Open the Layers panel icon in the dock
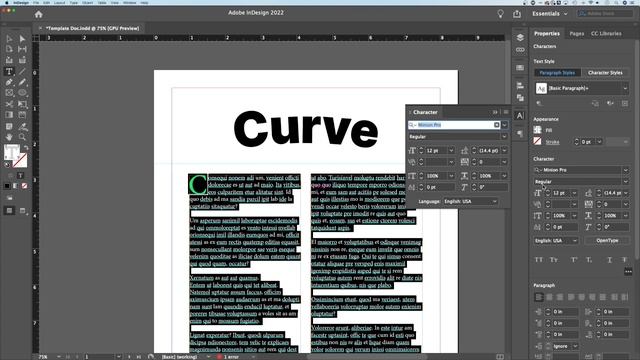640x360 pixels. pos(520,38)
